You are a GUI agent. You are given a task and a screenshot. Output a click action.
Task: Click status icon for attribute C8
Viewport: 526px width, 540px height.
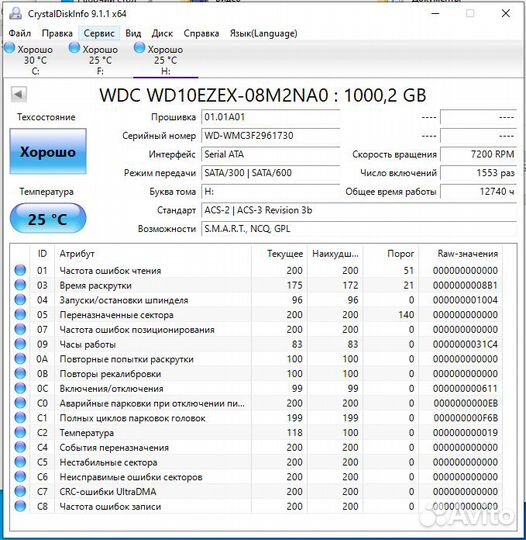(x=20, y=506)
